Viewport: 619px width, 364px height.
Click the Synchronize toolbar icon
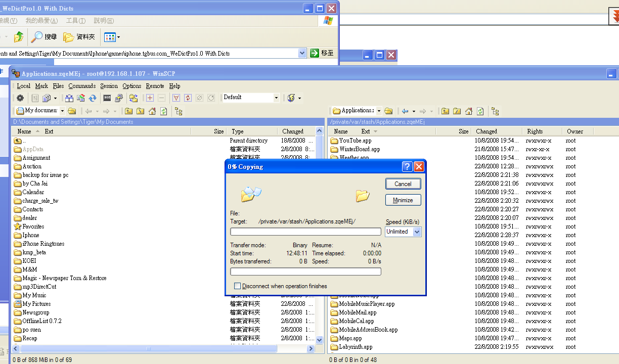coord(93,98)
